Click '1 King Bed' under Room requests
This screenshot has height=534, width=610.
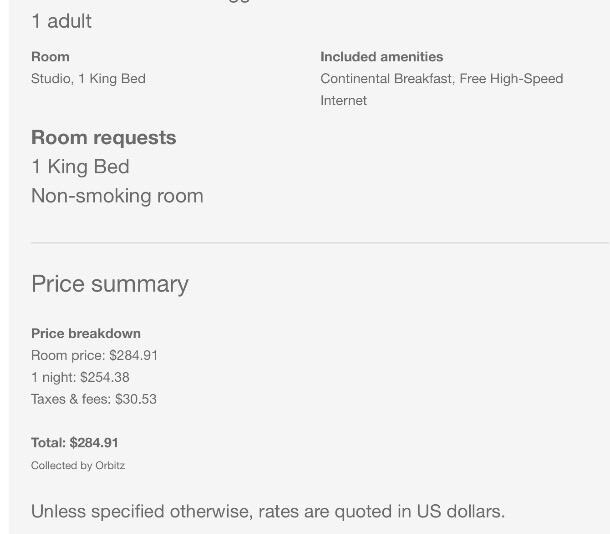coord(80,167)
